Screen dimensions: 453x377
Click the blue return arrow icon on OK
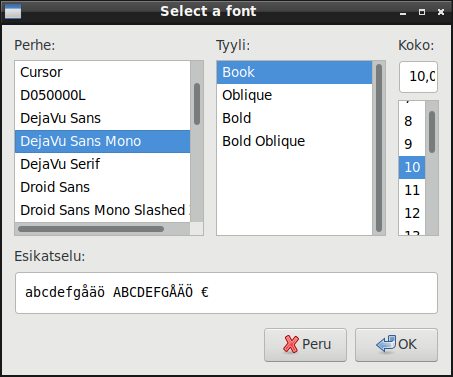(x=386, y=344)
